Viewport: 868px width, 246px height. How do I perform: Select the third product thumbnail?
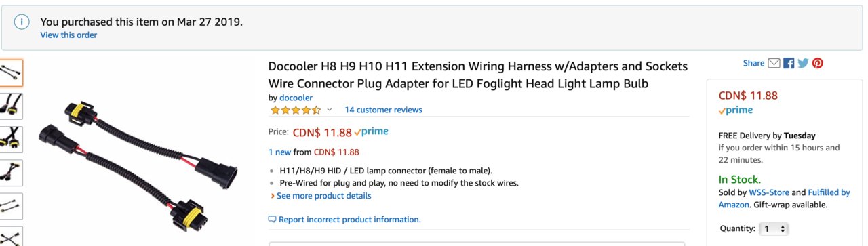[11, 139]
